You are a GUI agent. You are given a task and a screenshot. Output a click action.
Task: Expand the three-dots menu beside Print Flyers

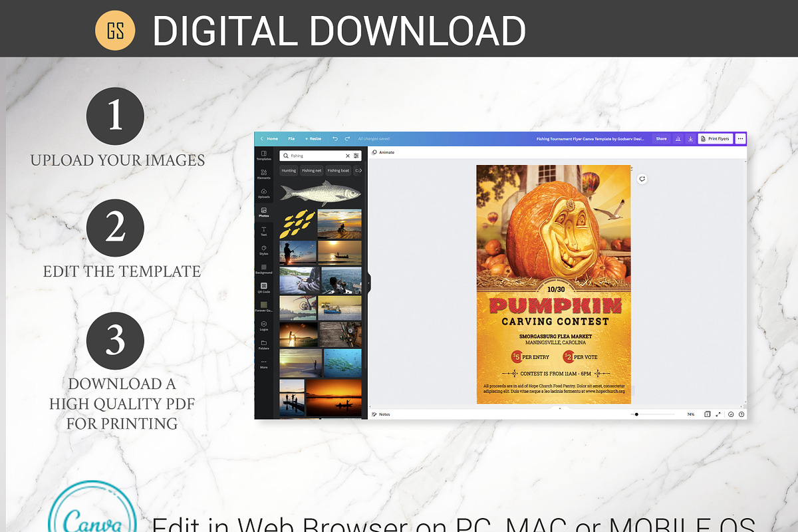click(740, 139)
